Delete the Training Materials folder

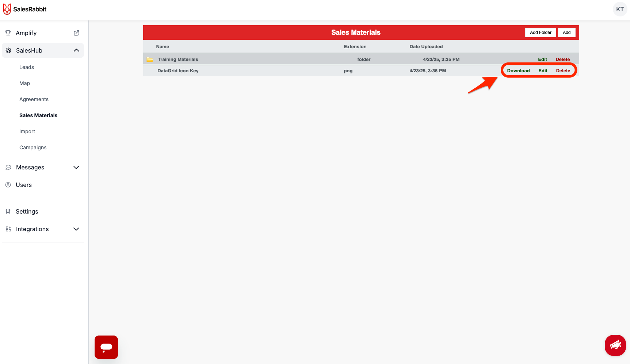pos(562,60)
